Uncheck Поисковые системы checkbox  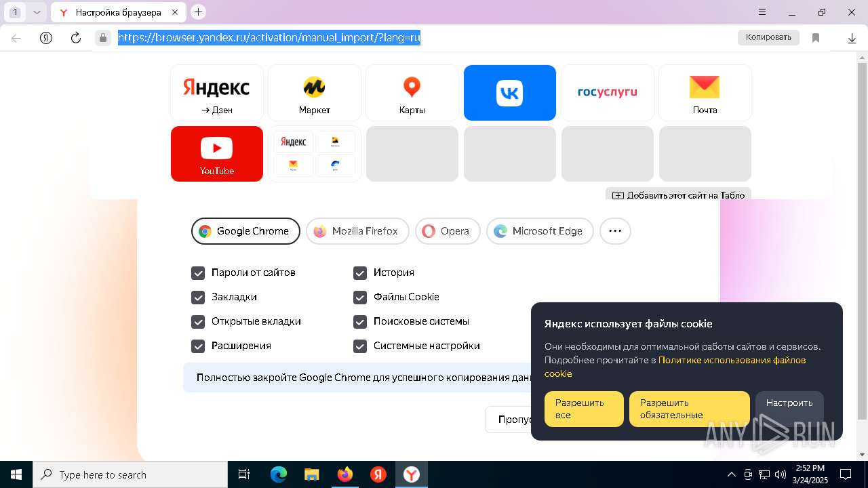pos(360,322)
